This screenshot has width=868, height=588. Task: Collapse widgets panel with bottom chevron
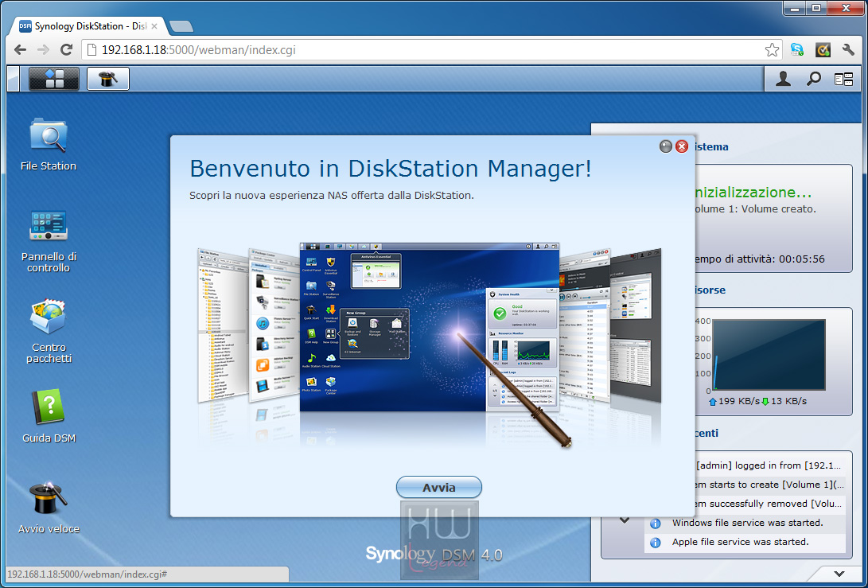pyautogui.click(x=839, y=574)
